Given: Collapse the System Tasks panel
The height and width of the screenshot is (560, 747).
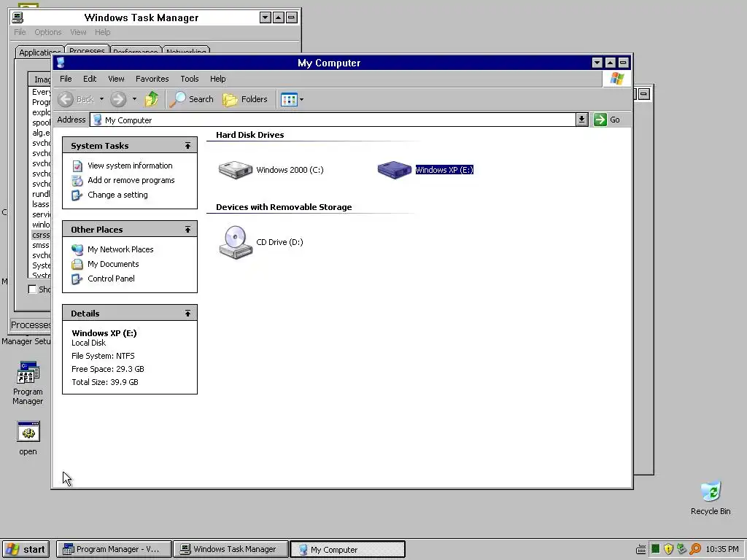Looking at the screenshot, I should click(187, 146).
